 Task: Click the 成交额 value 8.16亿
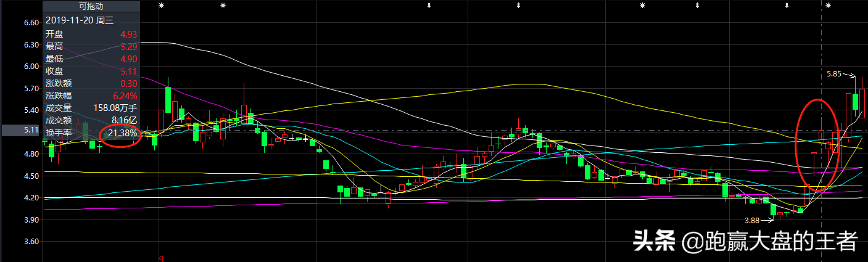pyautogui.click(x=124, y=120)
